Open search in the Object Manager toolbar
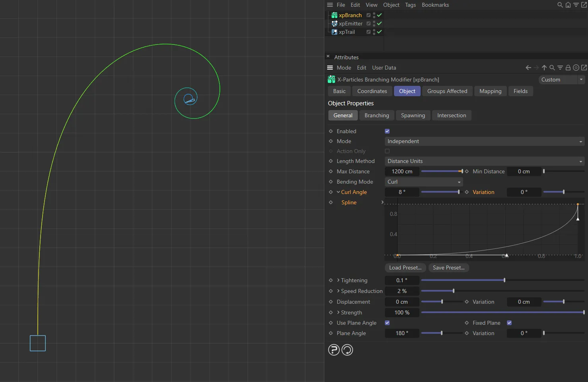The height and width of the screenshot is (382, 588). pyautogui.click(x=560, y=5)
